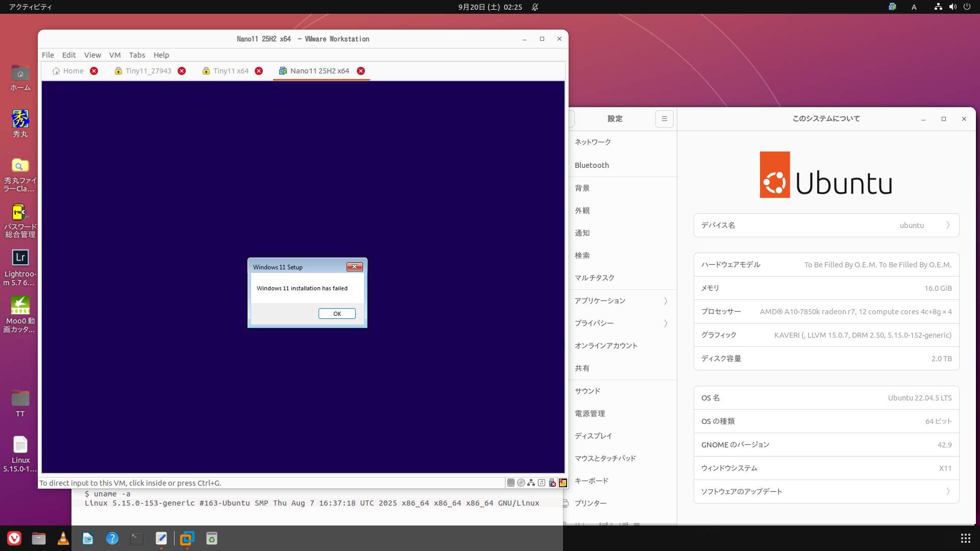Close the Tiny11_27943 tab
Screen dimensions: 980x551
click(x=182, y=71)
